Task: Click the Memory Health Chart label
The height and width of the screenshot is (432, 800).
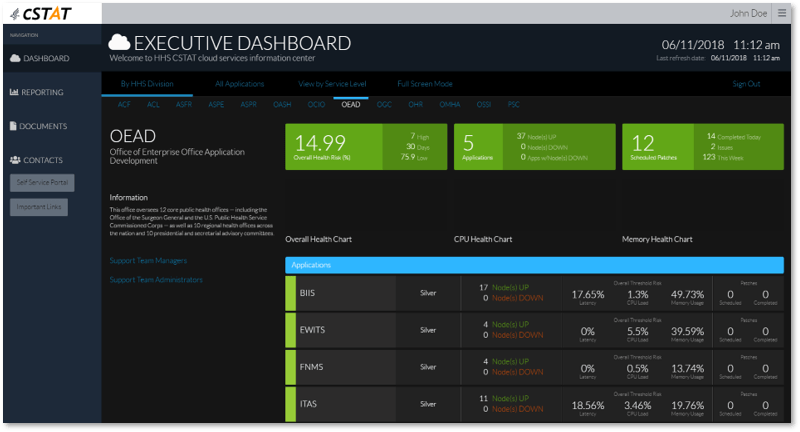Action: pyautogui.click(x=657, y=239)
